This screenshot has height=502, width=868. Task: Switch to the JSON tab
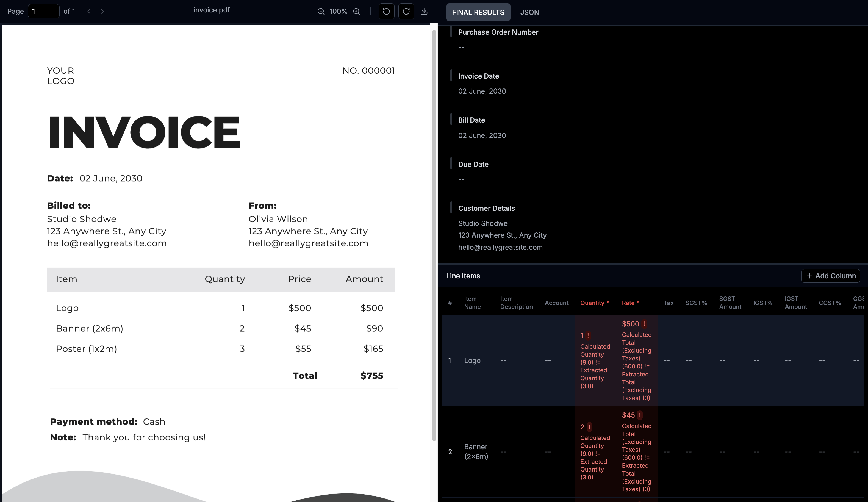(x=529, y=12)
